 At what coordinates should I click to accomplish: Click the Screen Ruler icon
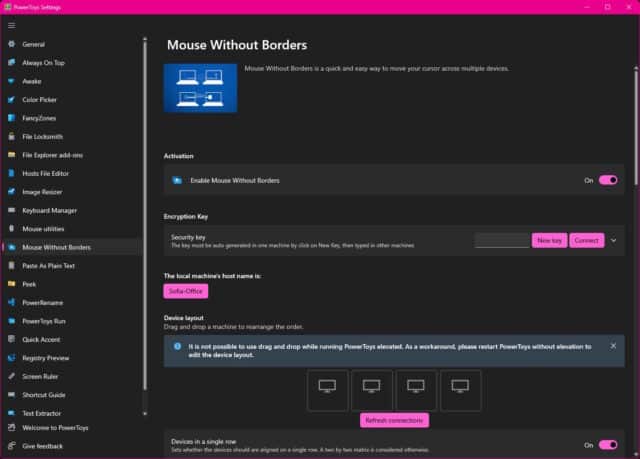[x=11, y=376]
